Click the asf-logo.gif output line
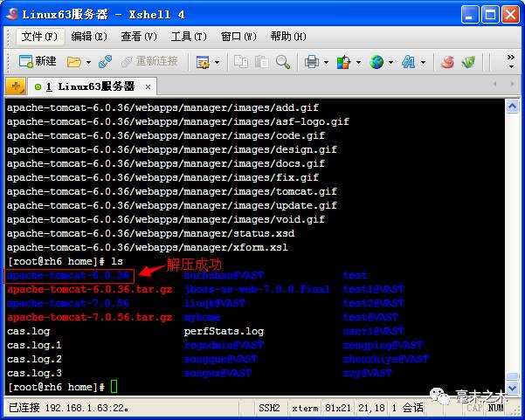Viewport: 525px width, 420px height. click(178, 122)
